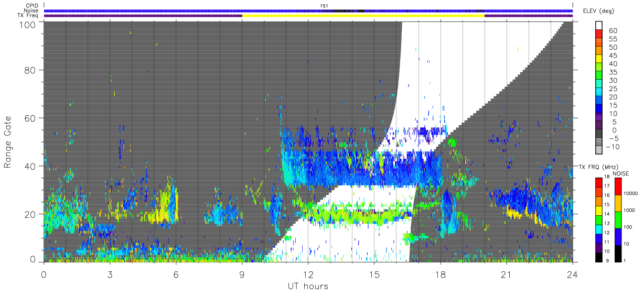Click ELEV colorbar value 25
The width and height of the screenshot is (644, 297).
click(x=612, y=89)
